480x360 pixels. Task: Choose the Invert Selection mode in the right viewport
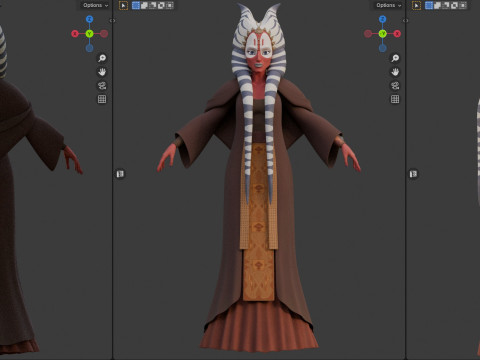tap(455, 5)
